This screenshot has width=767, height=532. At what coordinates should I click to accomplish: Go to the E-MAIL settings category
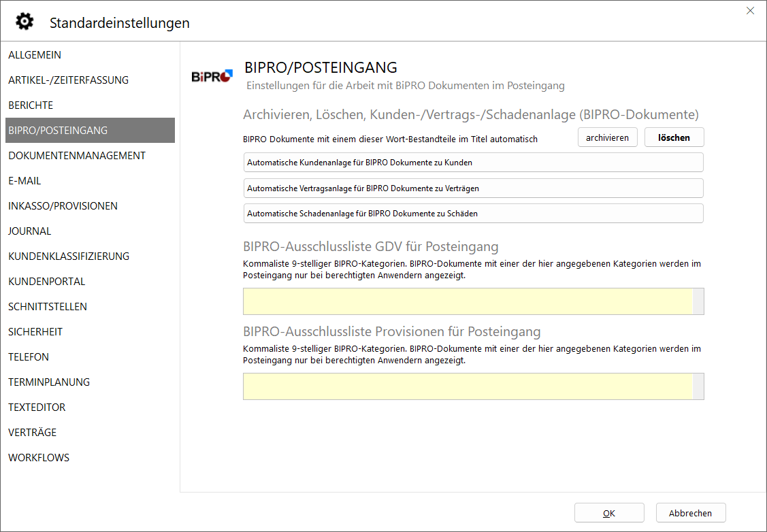(x=25, y=181)
